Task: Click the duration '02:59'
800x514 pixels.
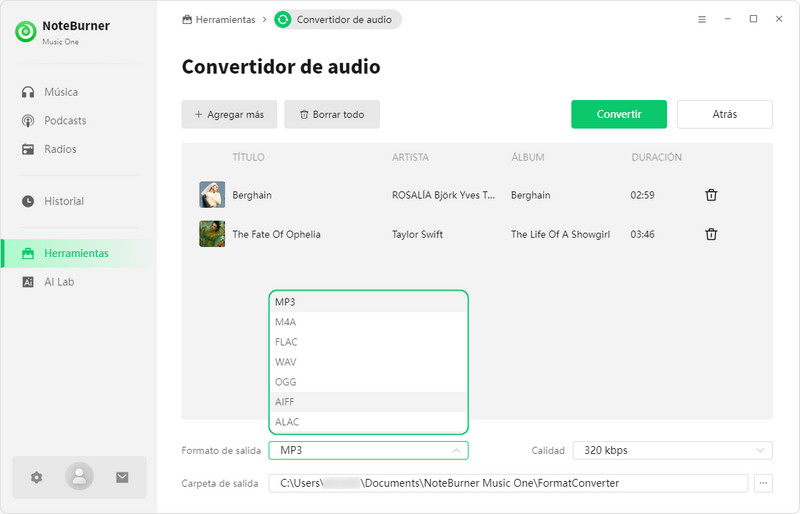Action: pos(642,195)
